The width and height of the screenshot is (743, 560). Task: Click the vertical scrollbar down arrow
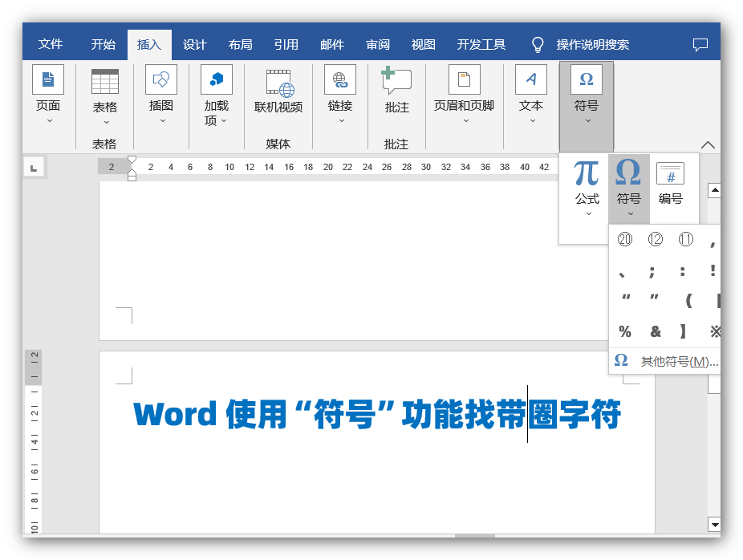coord(715,525)
